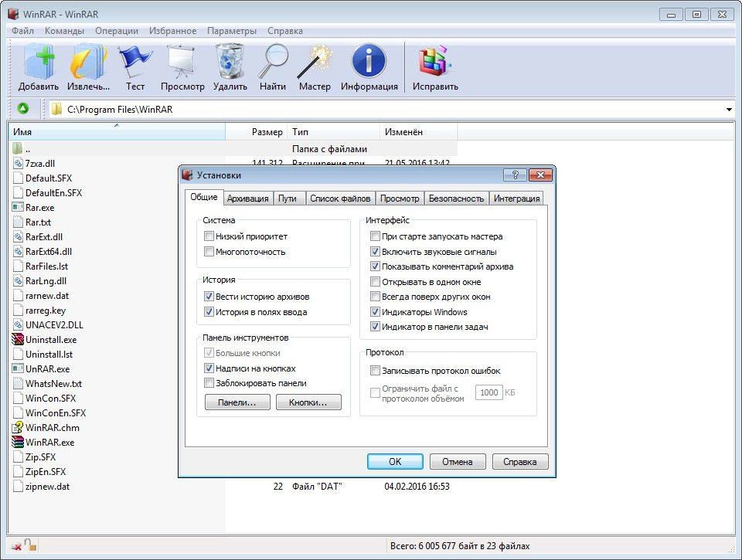Click the OK button
This screenshot has height=560, width=742.
(395, 462)
